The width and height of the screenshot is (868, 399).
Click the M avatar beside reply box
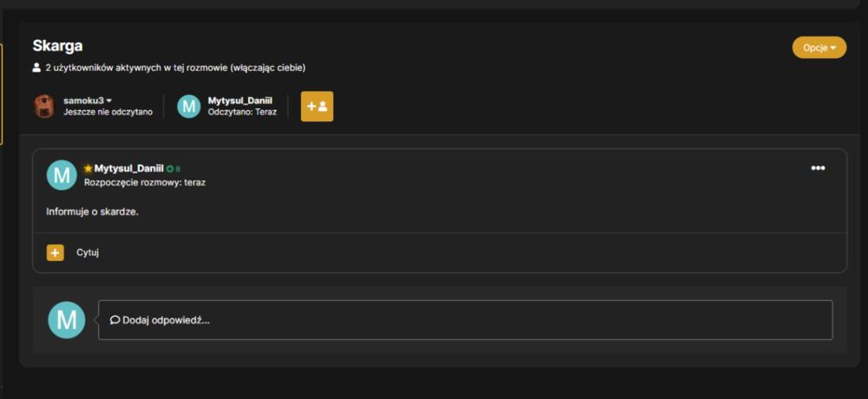point(67,320)
